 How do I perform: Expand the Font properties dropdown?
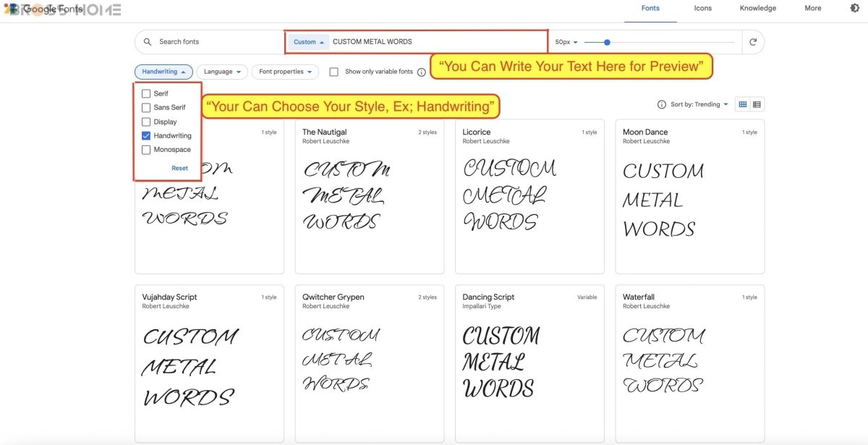[x=285, y=72]
